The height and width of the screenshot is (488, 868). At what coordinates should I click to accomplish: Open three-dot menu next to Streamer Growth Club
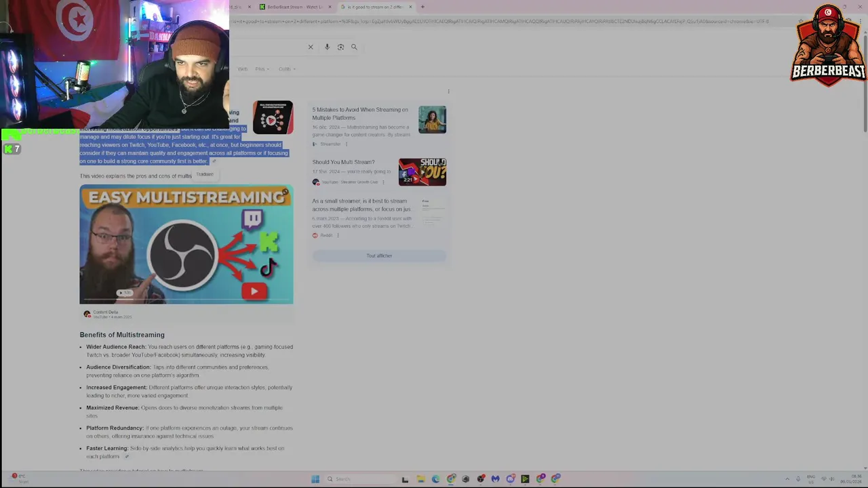383,182
